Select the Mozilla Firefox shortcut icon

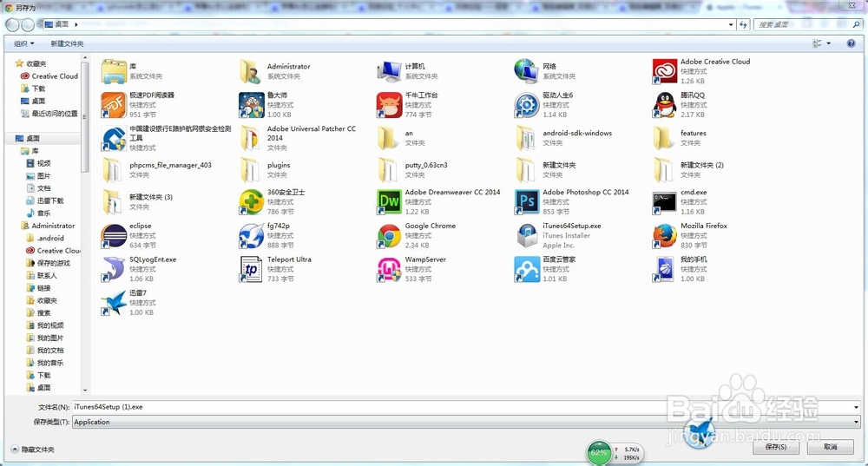coord(665,235)
